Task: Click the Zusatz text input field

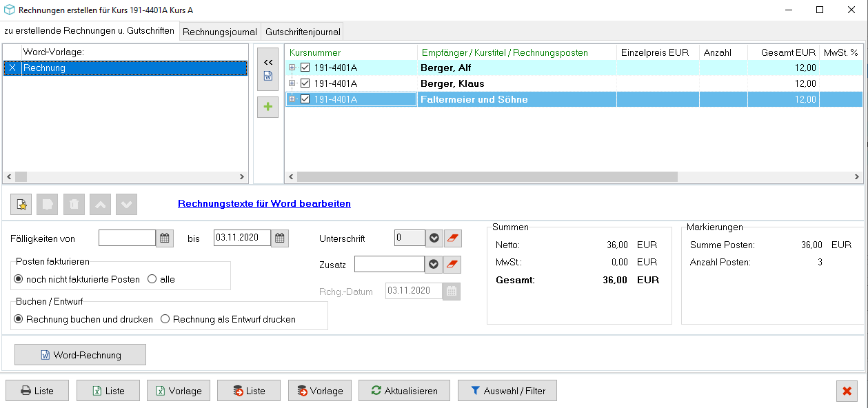Action: pos(390,264)
